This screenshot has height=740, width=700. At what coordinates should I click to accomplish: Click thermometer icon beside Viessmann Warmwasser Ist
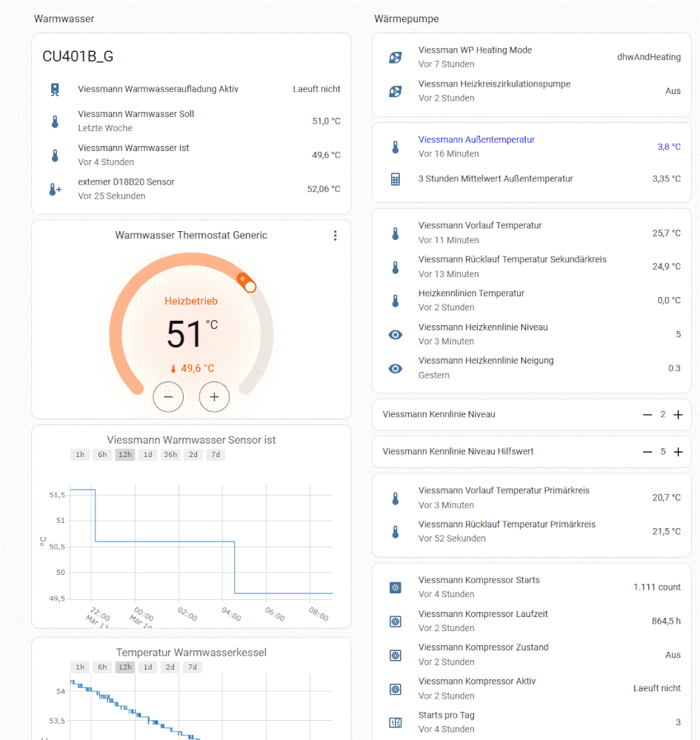56,156
